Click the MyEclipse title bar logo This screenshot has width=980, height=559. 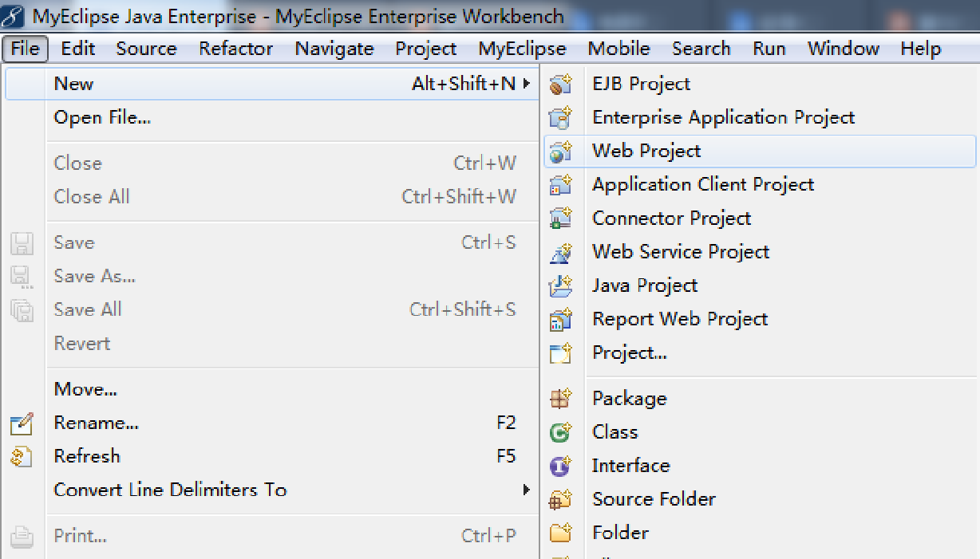[15, 16]
